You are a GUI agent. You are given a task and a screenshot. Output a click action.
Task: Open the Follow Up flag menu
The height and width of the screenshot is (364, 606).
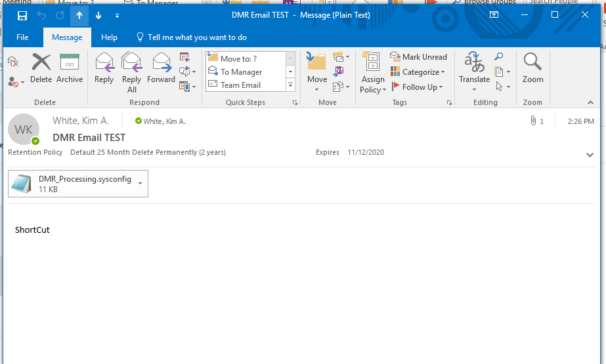(x=417, y=87)
